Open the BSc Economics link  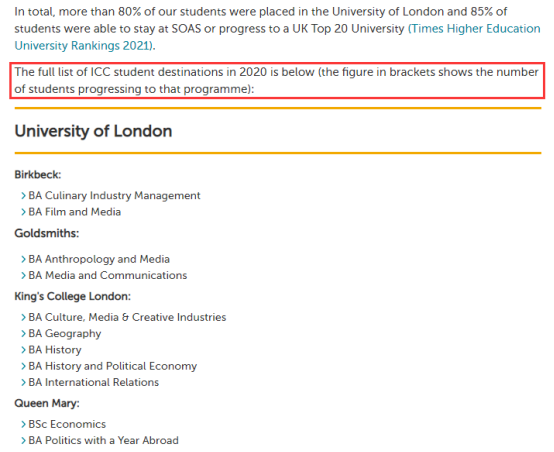coord(67,424)
